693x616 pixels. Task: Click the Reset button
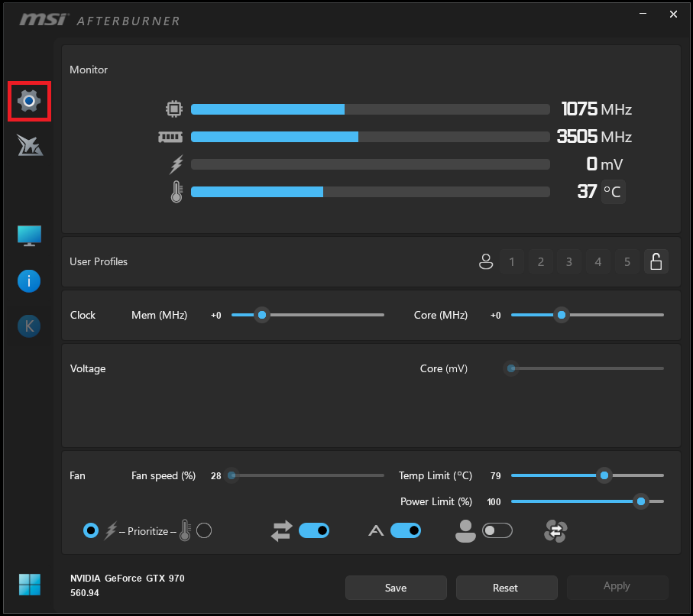(506, 588)
